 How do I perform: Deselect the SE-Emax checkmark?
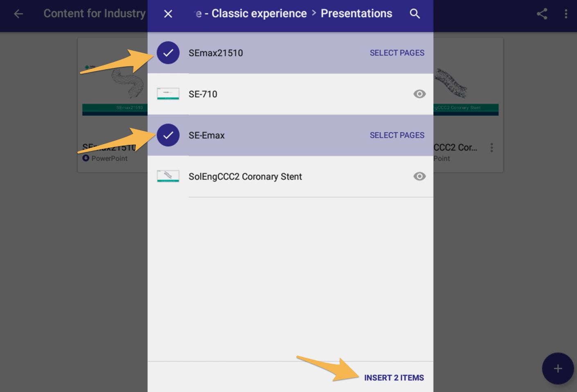168,135
